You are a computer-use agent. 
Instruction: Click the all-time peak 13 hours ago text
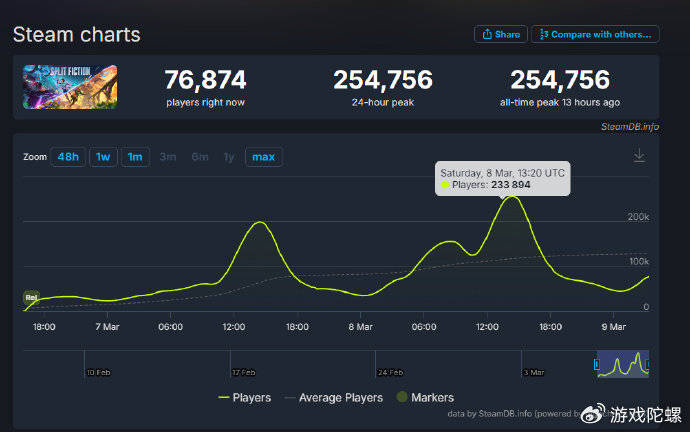[560, 103]
